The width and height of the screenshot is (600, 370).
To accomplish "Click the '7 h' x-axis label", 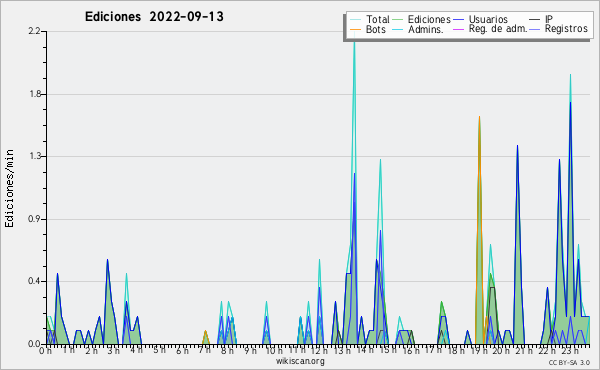I will (204, 351).
